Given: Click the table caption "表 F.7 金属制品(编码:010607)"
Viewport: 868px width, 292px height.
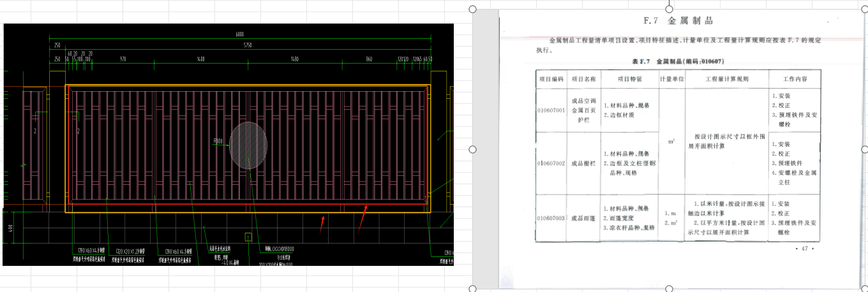Looking at the screenshot, I should [x=678, y=61].
